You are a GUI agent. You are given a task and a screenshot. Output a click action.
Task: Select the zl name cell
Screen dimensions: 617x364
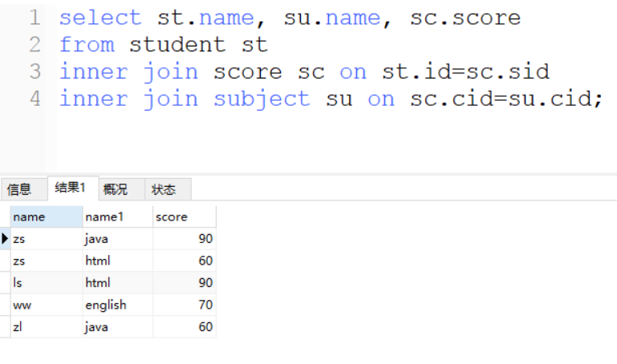[47, 326]
